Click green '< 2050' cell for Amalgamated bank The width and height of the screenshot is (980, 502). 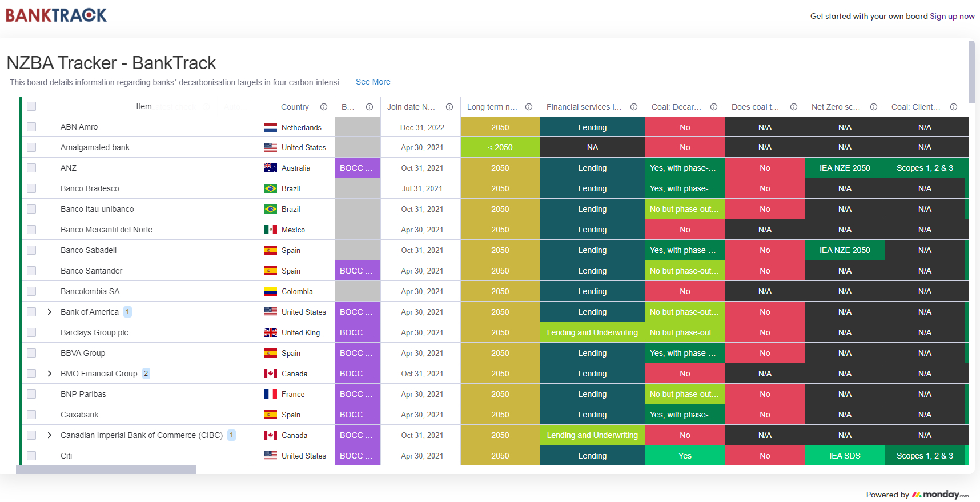[500, 147]
